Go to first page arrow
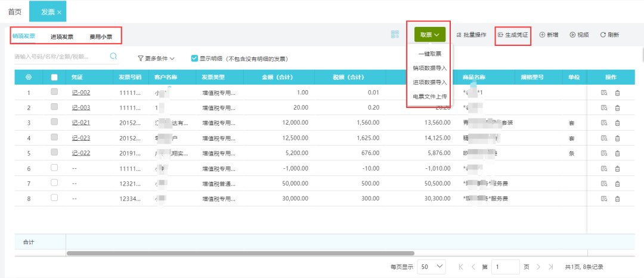The image size is (644, 278). pyautogui.click(x=461, y=267)
